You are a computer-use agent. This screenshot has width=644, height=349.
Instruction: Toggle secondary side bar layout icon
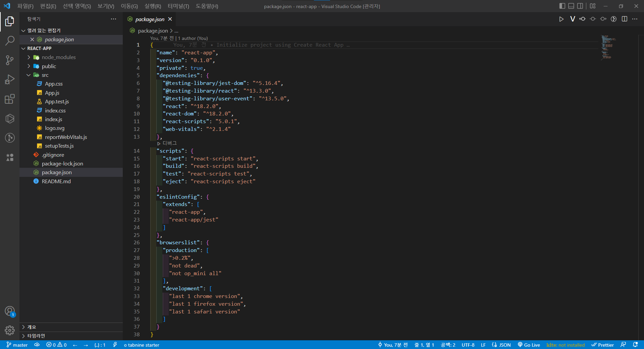(x=580, y=6)
